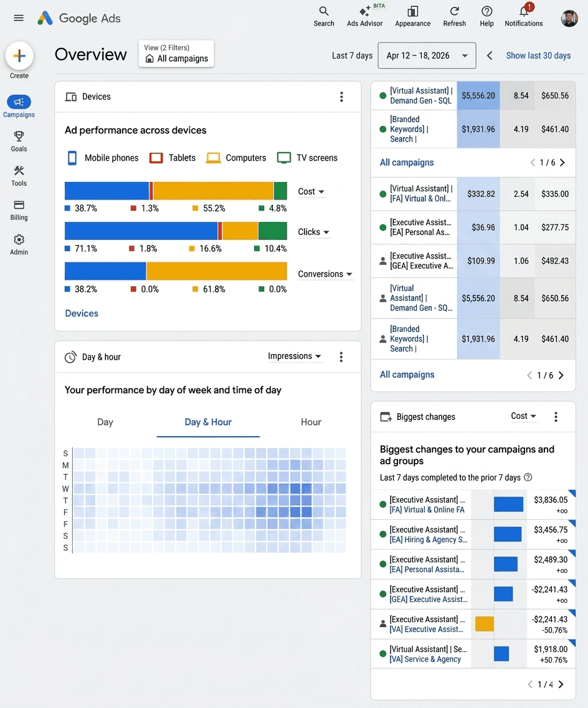Image resolution: width=588 pixels, height=708 pixels.
Task: Open Ads Advisor beta
Action: pyautogui.click(x=364, y=16)
